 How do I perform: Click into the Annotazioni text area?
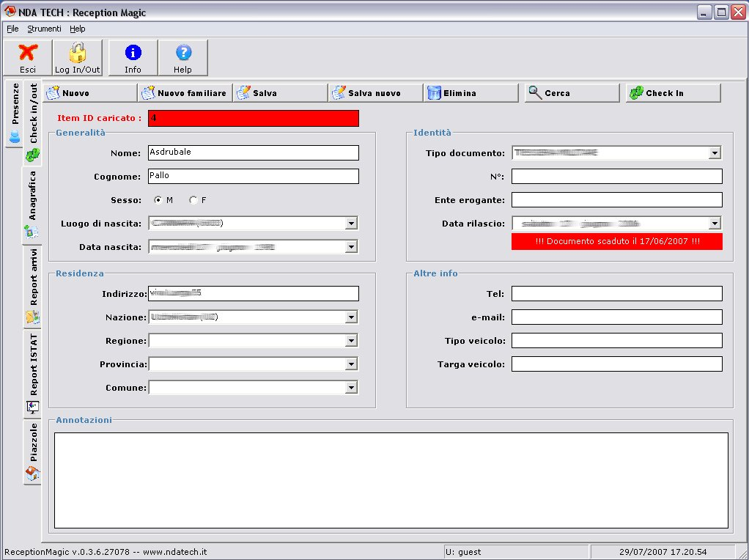pyautogui.click(x=391, y=480)
